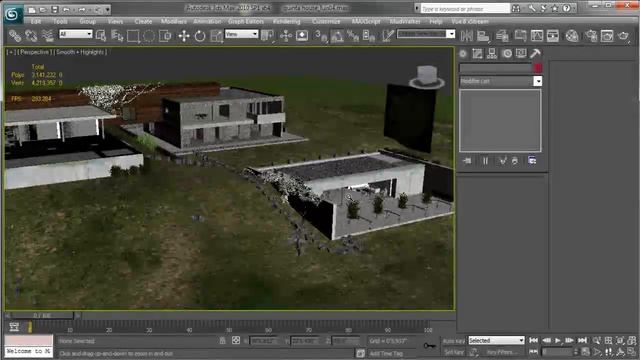Choose the Rectangular Selection Region tool
This screenshot has width=640, height=360.
[x=133, y=36]
